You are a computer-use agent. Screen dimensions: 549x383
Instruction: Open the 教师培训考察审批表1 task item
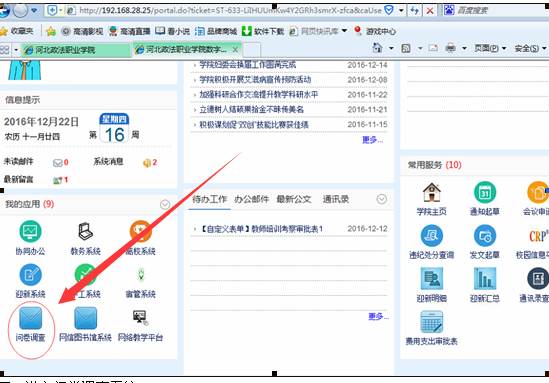click(x=261, y=229)
